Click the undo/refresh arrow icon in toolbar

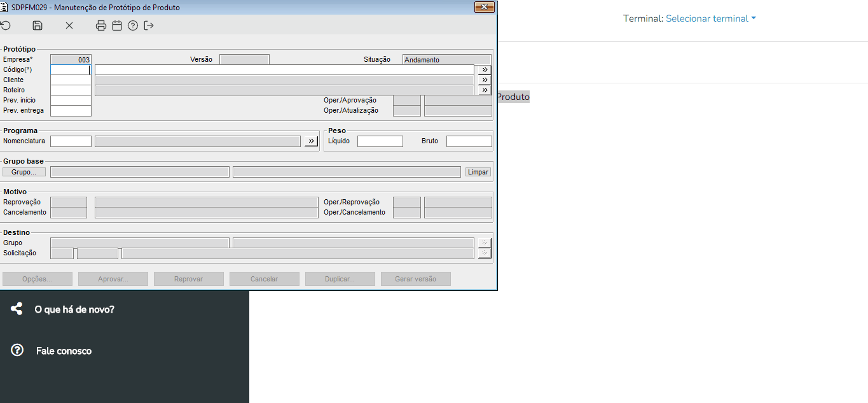[x=6, y=25]
